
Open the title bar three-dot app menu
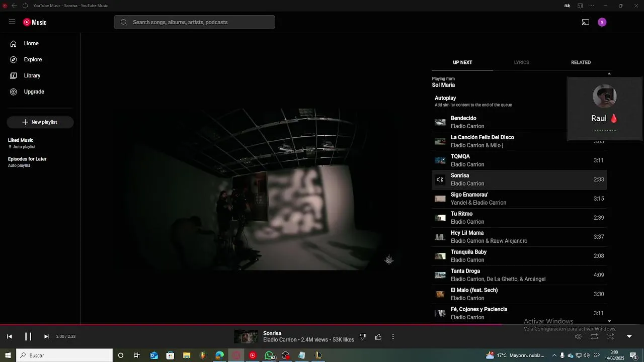point(592,6)
